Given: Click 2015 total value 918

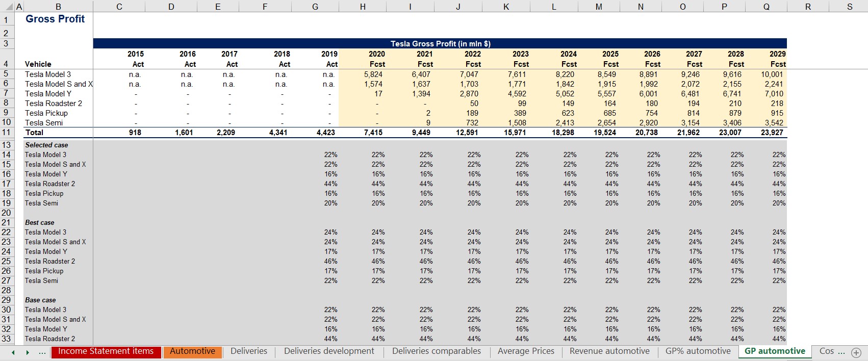Looking at the screenshot, I should (135, 133).
